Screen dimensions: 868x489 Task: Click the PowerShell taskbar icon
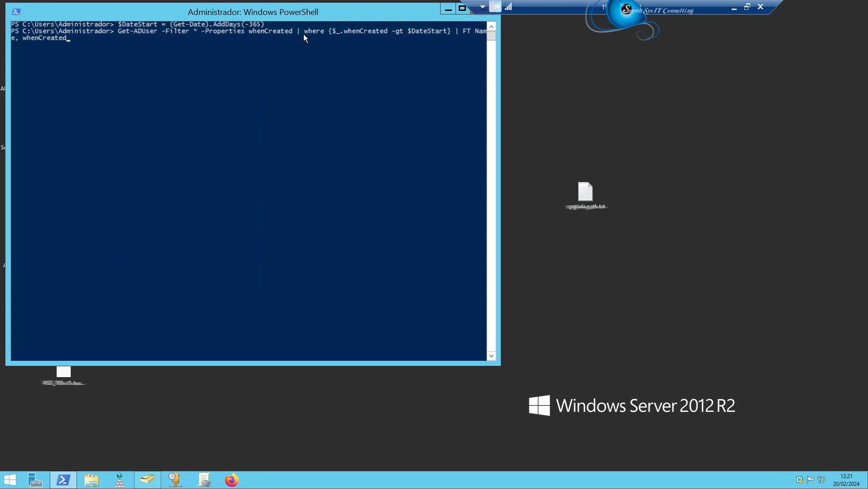point(63,480)
